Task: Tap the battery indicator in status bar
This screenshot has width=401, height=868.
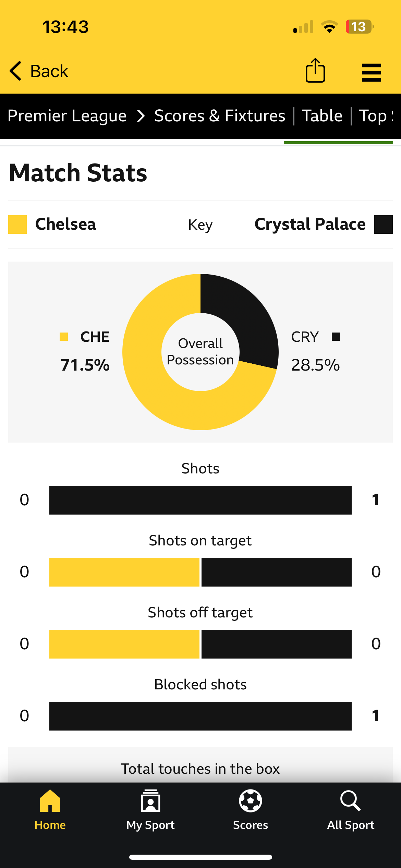Action: [359, 27]
